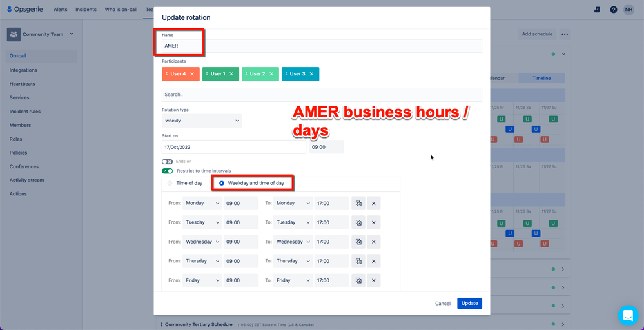Select the Time of day radio
The image size is (644, 330).
[x=170, y=183]
